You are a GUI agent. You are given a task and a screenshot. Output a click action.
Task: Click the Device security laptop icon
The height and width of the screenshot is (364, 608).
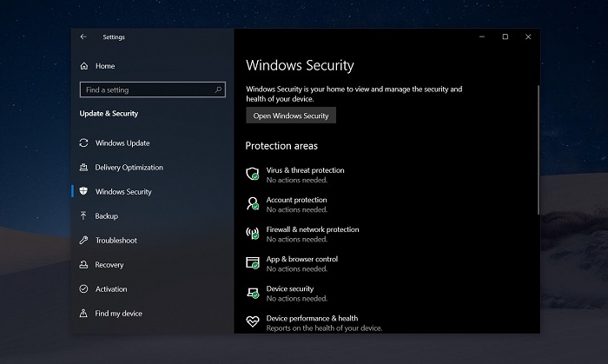point(253,293)
